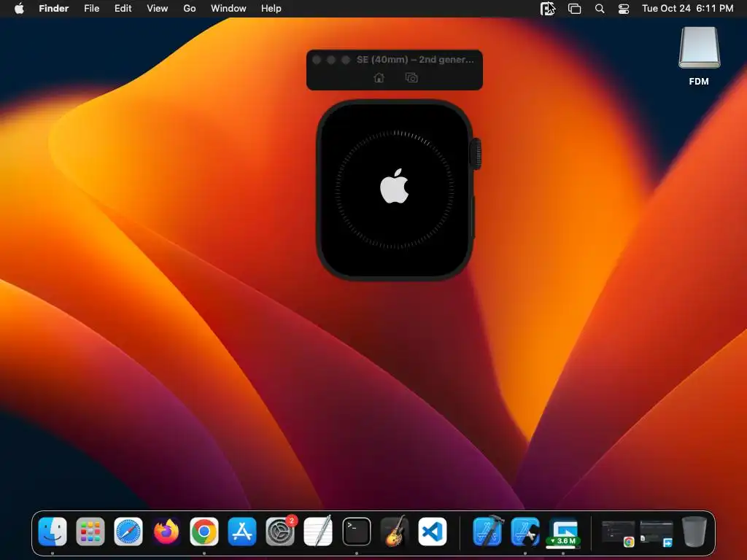Image resolution: width=747 pixels, height=560 pixels.
Task: Open the File menu
Action: point(91,8)
